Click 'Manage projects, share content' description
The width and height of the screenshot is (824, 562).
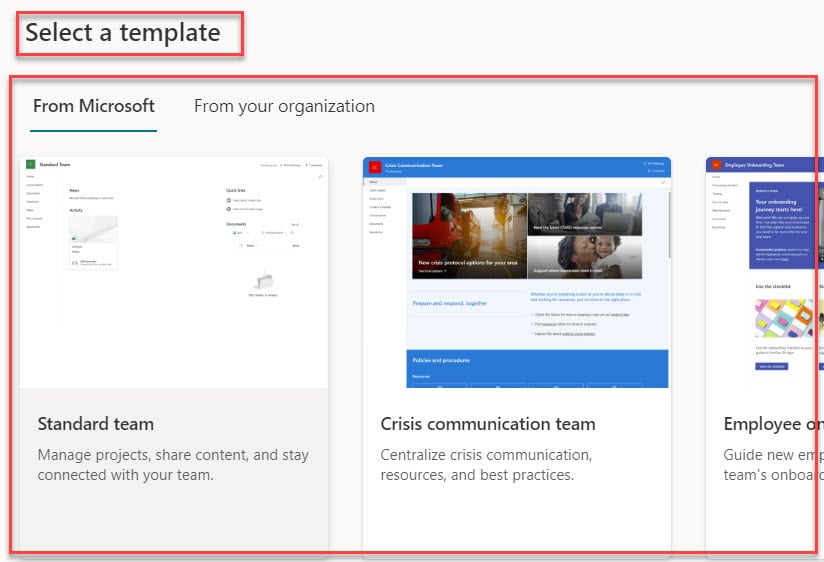coord(173,465)
